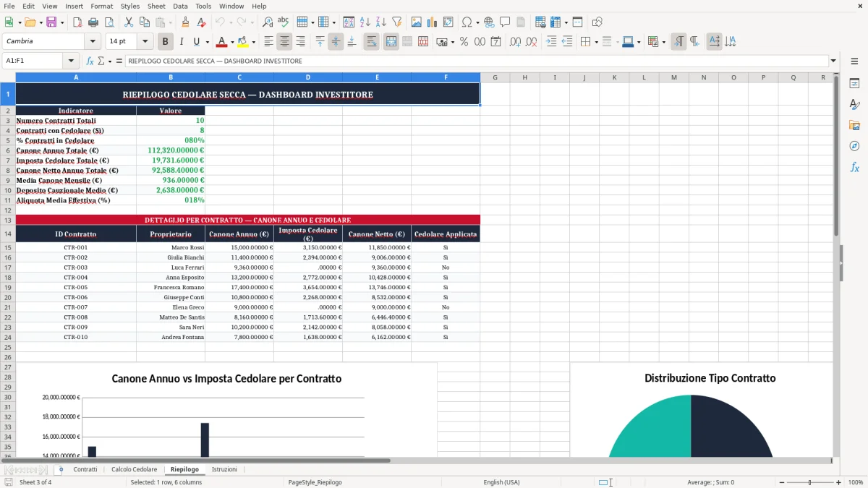Toggle Center Vertically alignment
Image resolution: width=868 pixels, height=488 pixels.
point(336,42)
